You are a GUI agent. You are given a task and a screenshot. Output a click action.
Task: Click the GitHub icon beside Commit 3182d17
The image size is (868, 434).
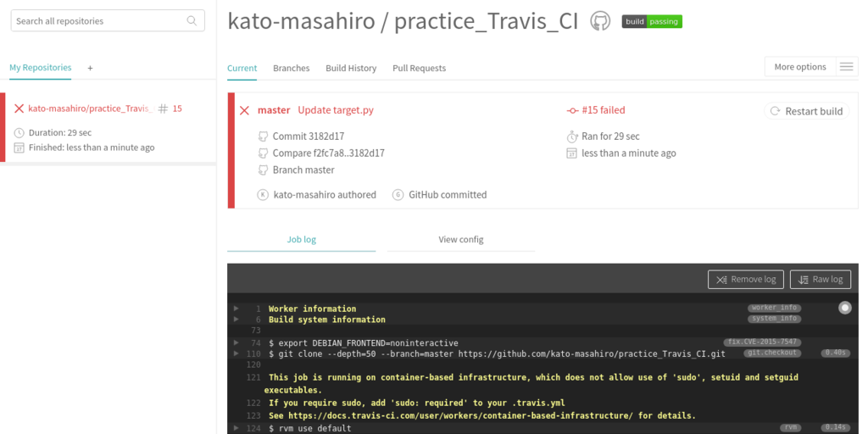[263, 136]
